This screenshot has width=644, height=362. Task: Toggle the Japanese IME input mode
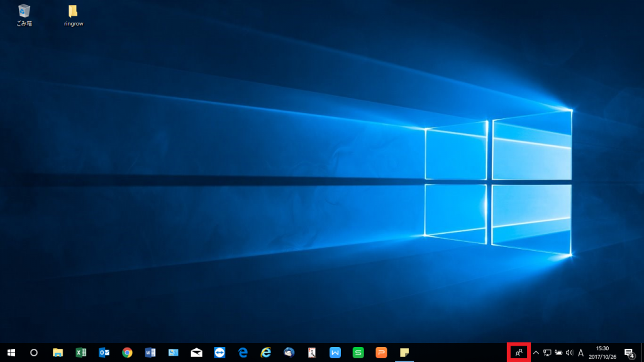click(581, 352)
